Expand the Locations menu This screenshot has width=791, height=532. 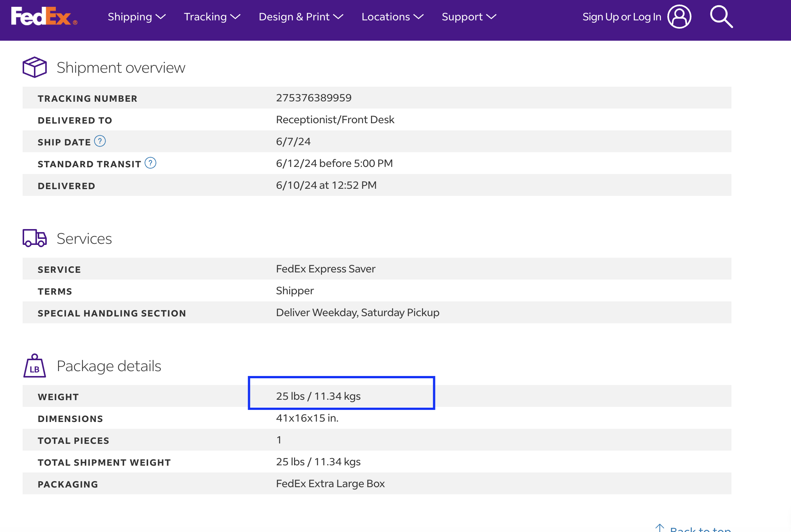tap(393, 17)
